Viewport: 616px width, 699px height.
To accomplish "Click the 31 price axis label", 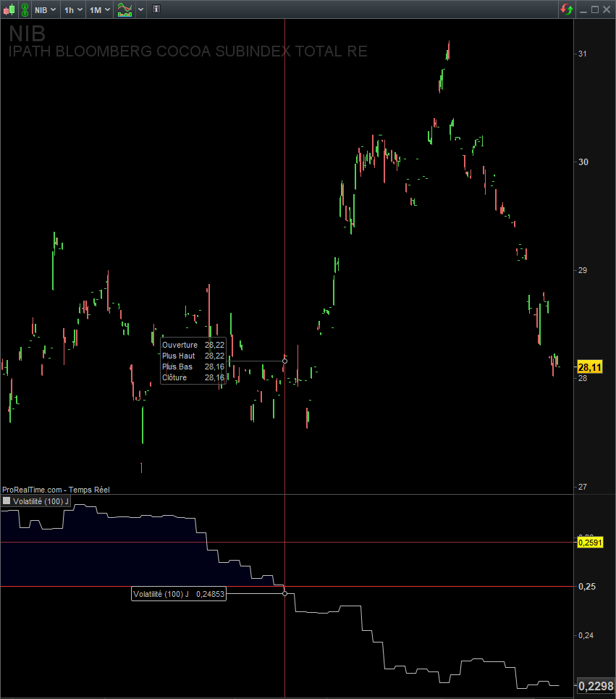I will coord(582,54).
